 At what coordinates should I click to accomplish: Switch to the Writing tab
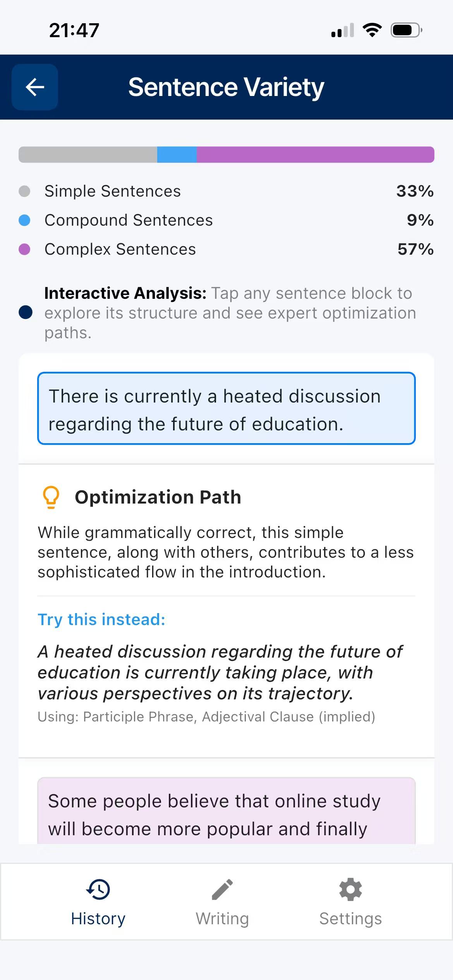[x=222, y=902]
